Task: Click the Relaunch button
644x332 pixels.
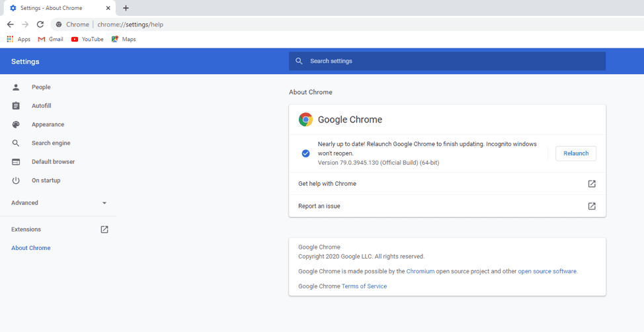Action: click(576, 153)
